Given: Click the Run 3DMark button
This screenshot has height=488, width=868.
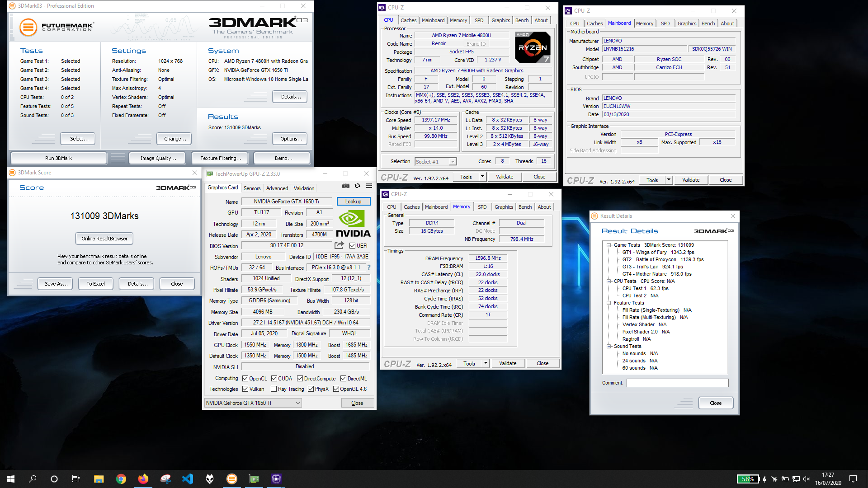Looking at the screenshot, I should [58, 158].
